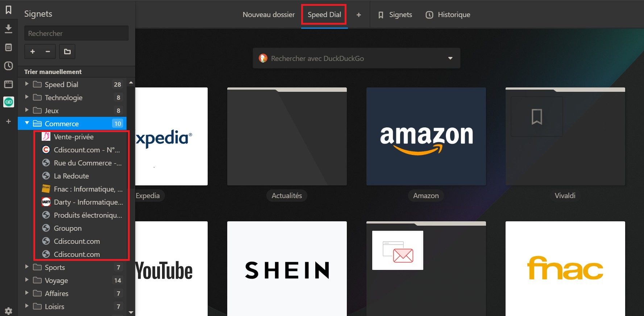Expand the Technologie folder

tap(27, 97)
